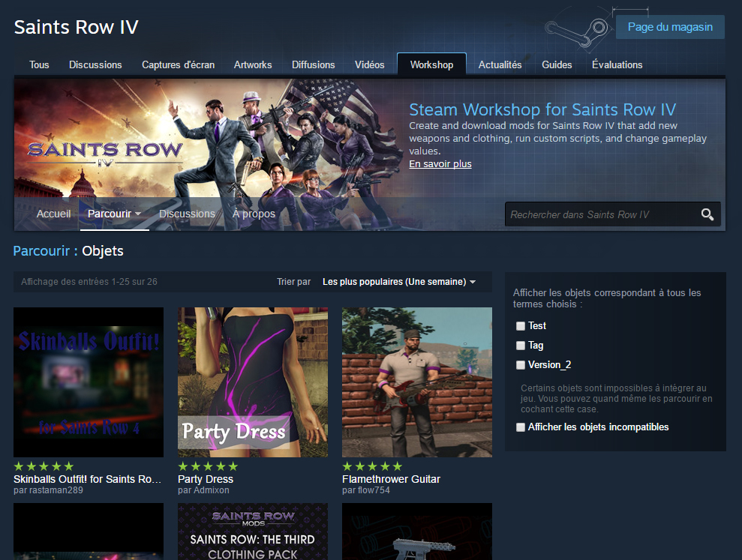Open Flamethrower Guitar thumbnail

417,382
